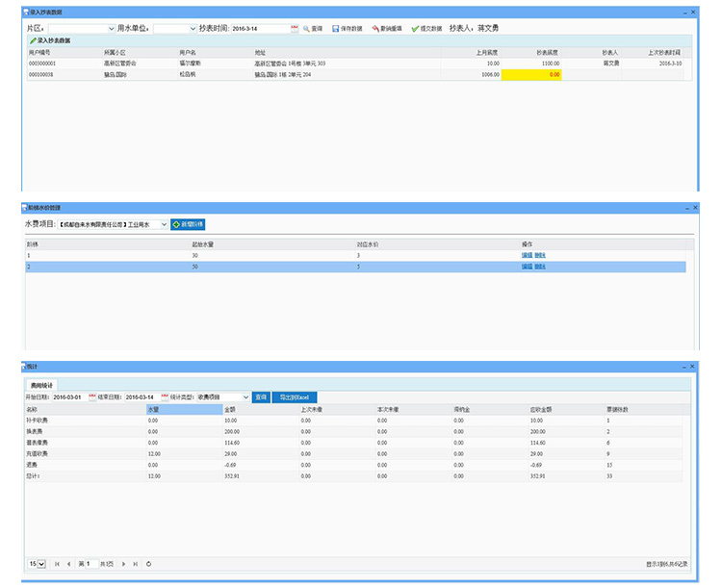Click the 查询 magnifier button in meter reading window

313,29
